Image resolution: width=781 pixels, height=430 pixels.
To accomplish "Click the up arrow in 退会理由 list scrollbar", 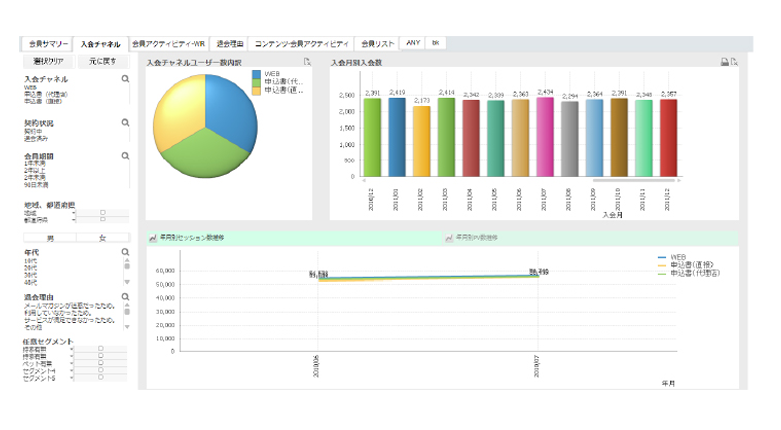I will coord(127,305).
